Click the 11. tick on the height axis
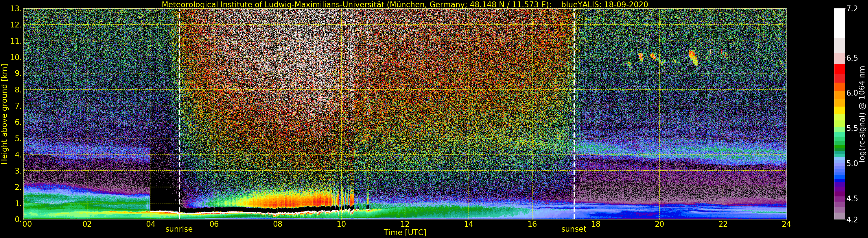868x238 pixels. [16, 41]
